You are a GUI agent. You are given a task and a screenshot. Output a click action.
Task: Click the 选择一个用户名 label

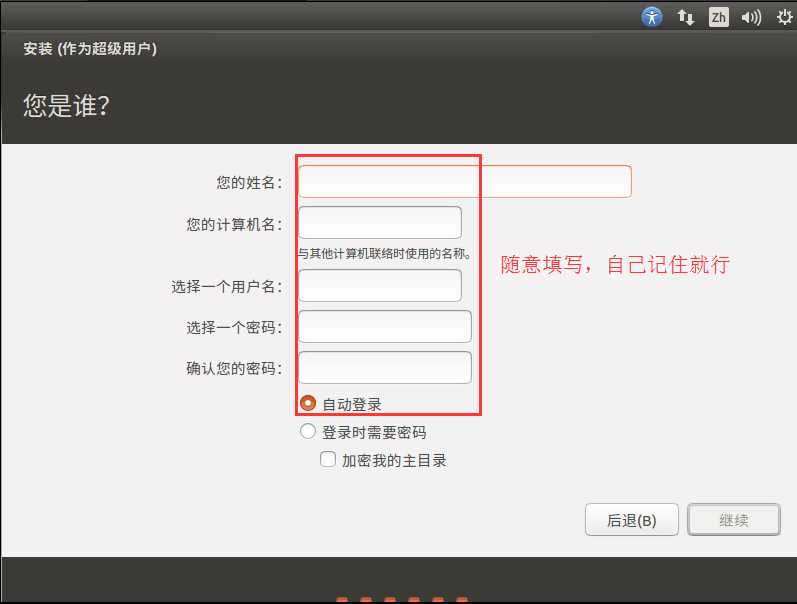[227, 287]
